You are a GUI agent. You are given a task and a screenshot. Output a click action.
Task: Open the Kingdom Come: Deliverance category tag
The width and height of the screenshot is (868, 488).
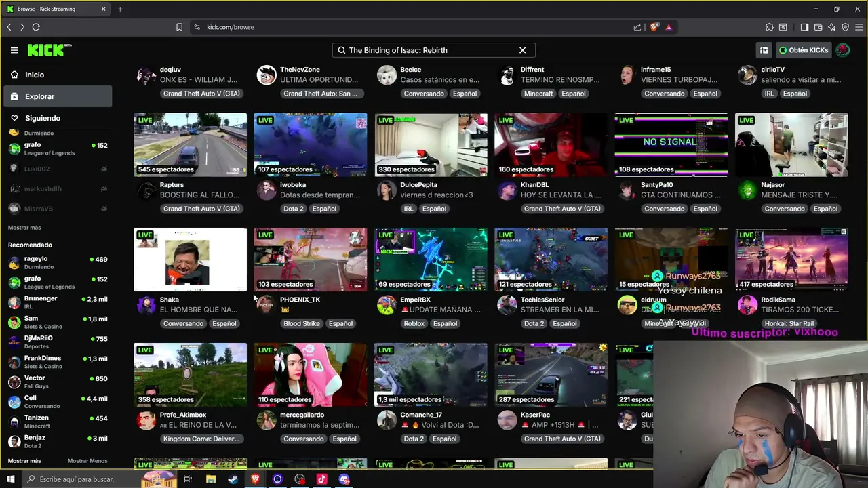[201, 439]
